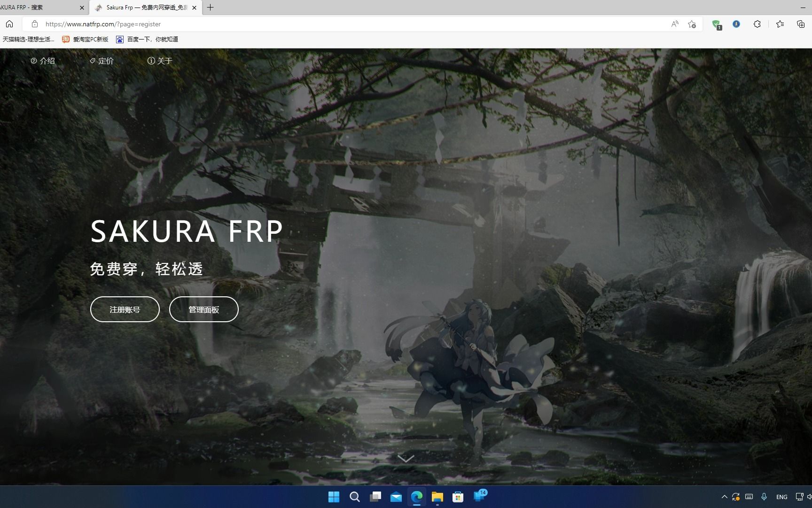Add this page to favorites star

(692, 24)
